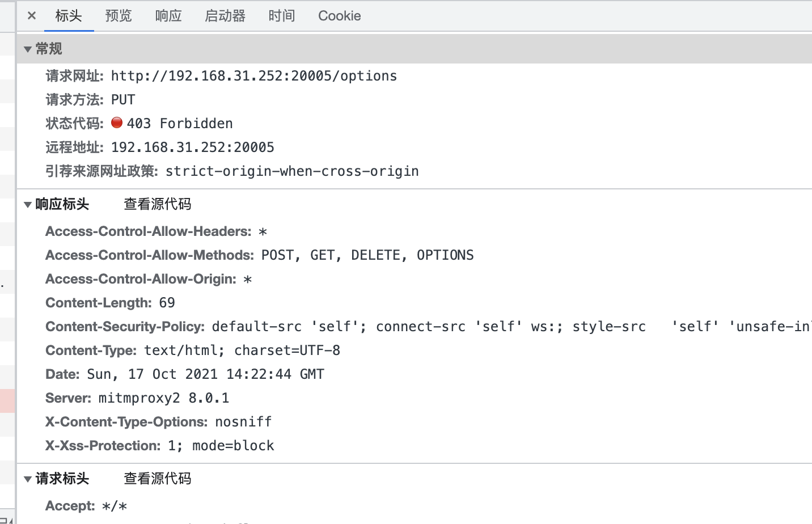Select the Server value mitmproxy2 8.0.1
812x524 pixels.
click(x=164, y=398)
